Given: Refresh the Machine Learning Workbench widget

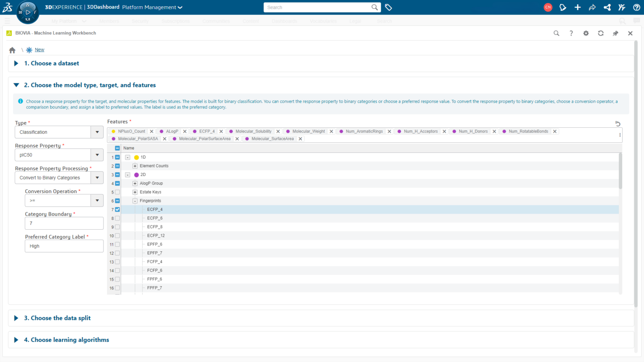Looking at the screenshot, I should [600, 33].
